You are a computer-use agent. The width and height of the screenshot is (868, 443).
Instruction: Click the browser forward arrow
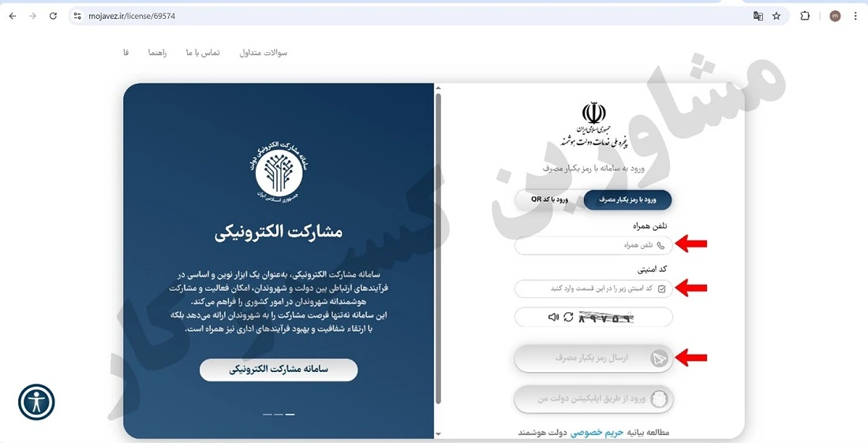pyautogui.click(x=32, y=16)
